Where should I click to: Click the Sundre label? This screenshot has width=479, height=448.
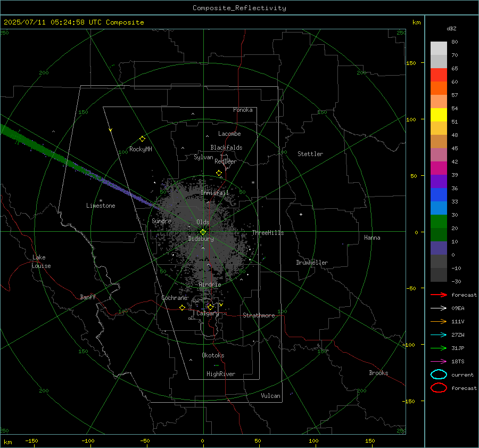point(161,221)
